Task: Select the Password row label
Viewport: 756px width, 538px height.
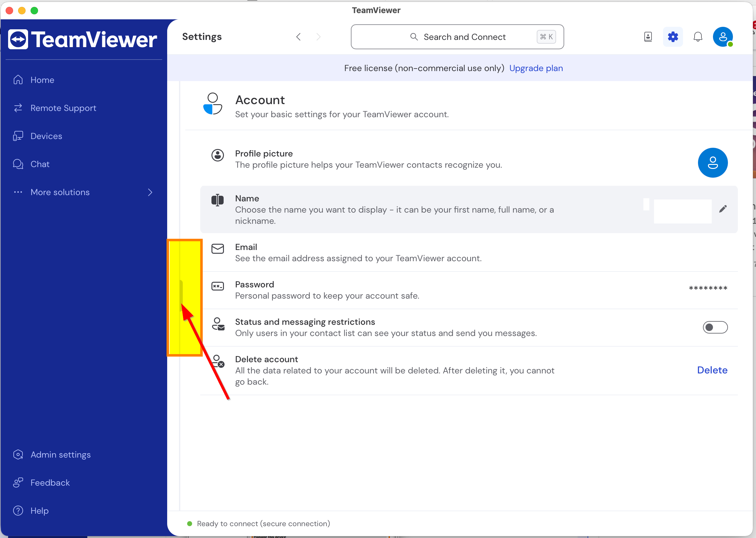Action: [254, 285]
